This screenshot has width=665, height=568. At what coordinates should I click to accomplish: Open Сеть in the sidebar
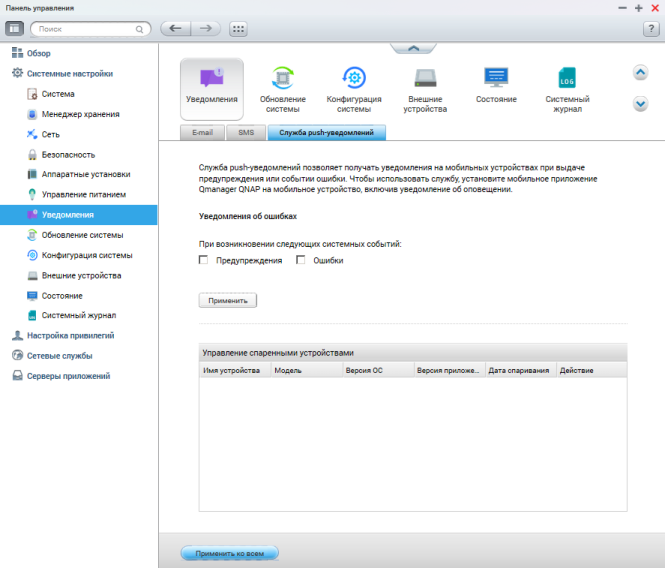(x=43, y=134)
